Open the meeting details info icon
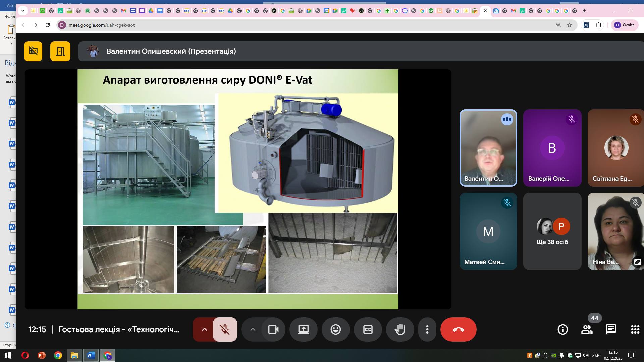644x362 pixels. click(562, 329)
